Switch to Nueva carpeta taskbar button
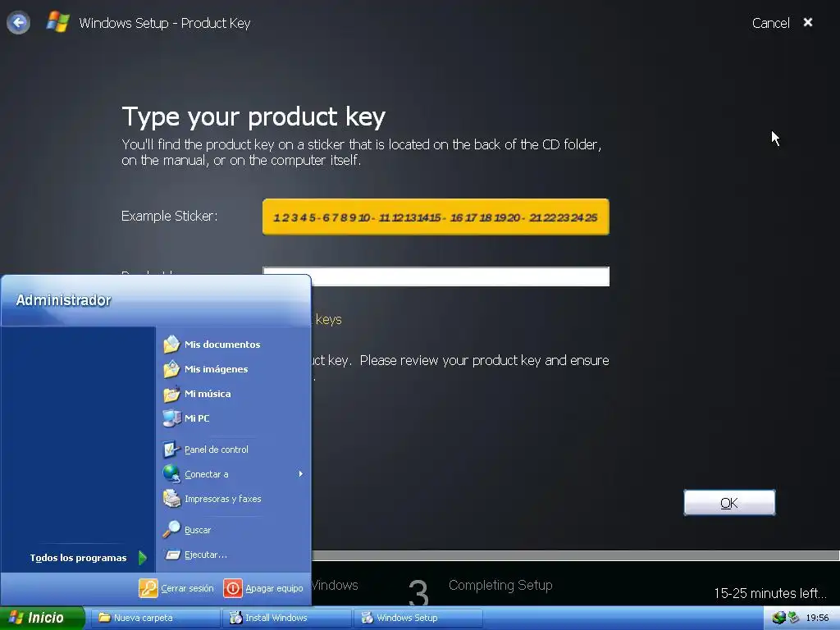The height and width of the screenshot is (630, 840). pos(155,618)
